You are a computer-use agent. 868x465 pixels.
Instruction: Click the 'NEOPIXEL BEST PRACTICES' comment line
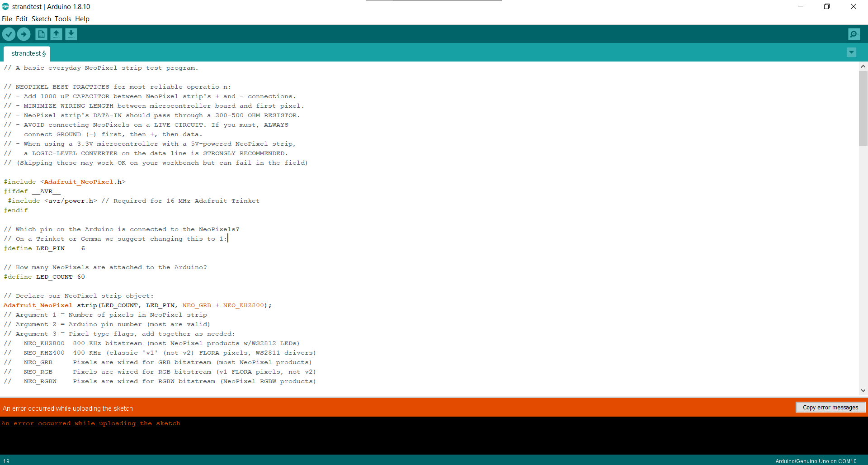click(x=117, y=87)
